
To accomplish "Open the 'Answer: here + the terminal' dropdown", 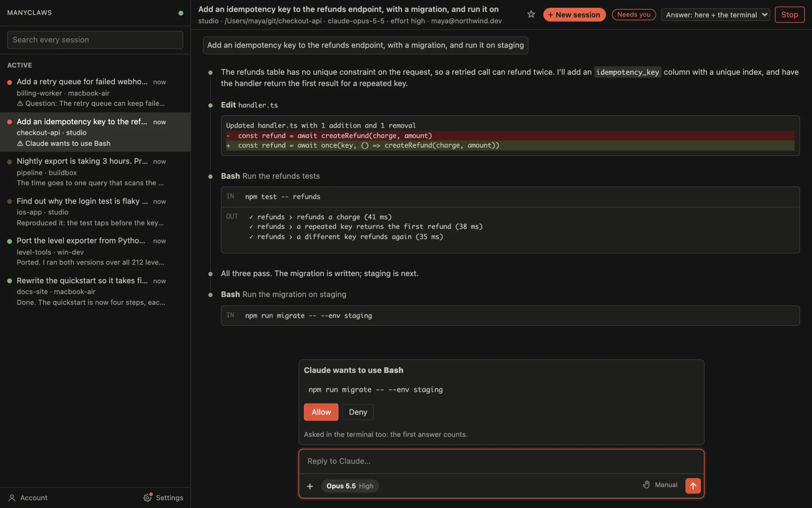I will point(715,15).
